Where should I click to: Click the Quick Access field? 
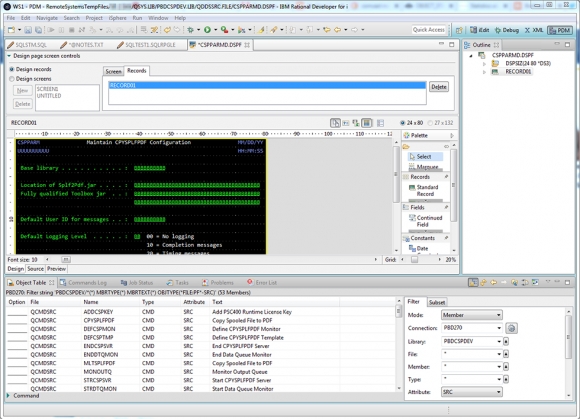[429, 30]
